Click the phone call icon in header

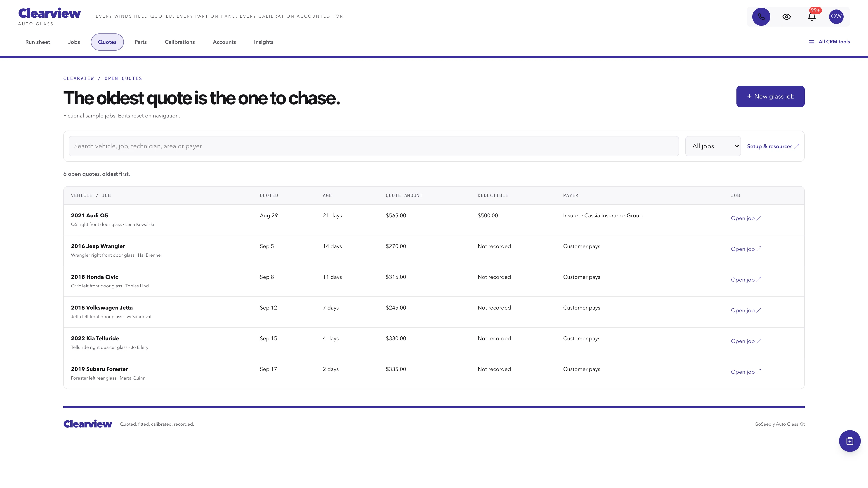761,16
